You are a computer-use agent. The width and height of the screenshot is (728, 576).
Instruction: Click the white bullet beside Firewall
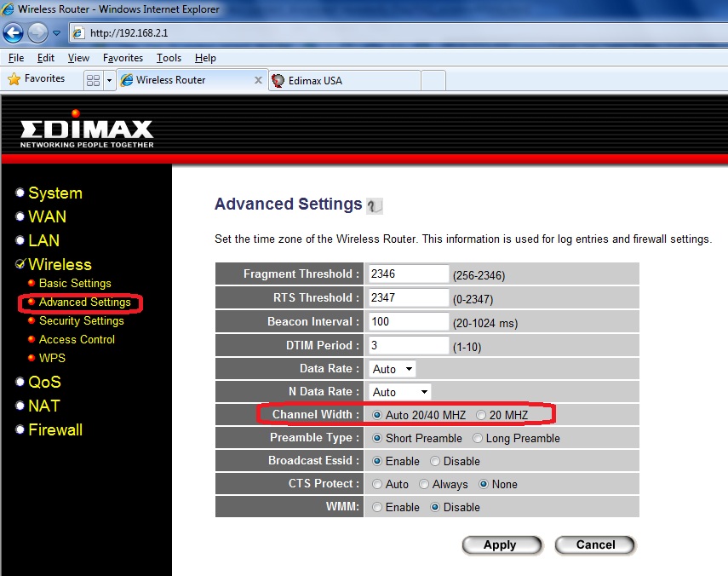[x=20, y=429]
